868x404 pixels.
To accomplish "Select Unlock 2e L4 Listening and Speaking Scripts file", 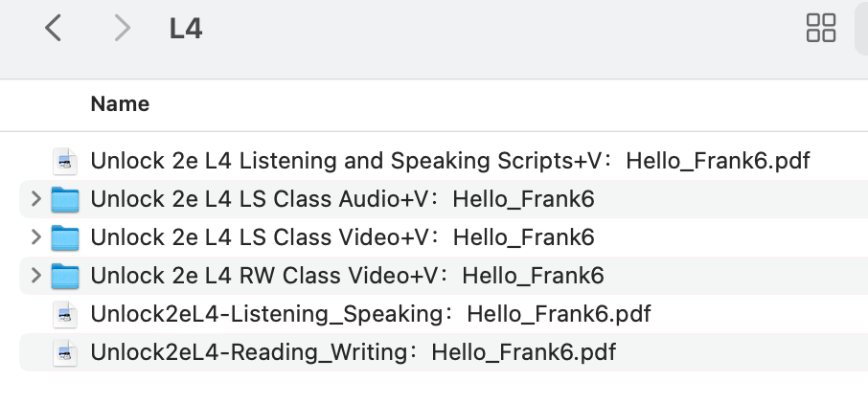I will [x=450, y=161].
